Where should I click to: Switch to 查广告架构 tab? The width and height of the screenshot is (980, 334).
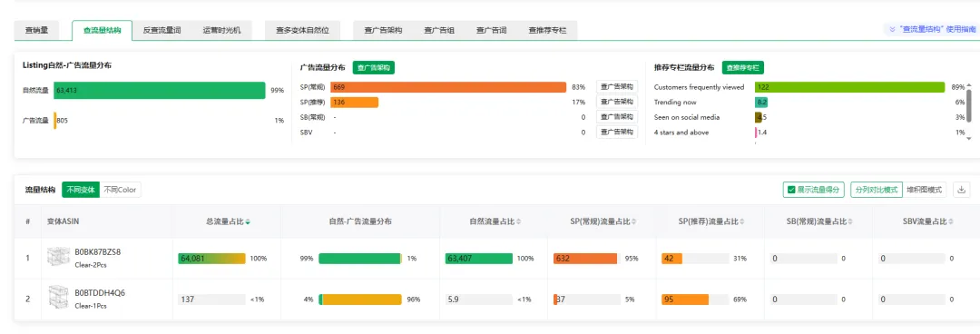click(383, 30)
